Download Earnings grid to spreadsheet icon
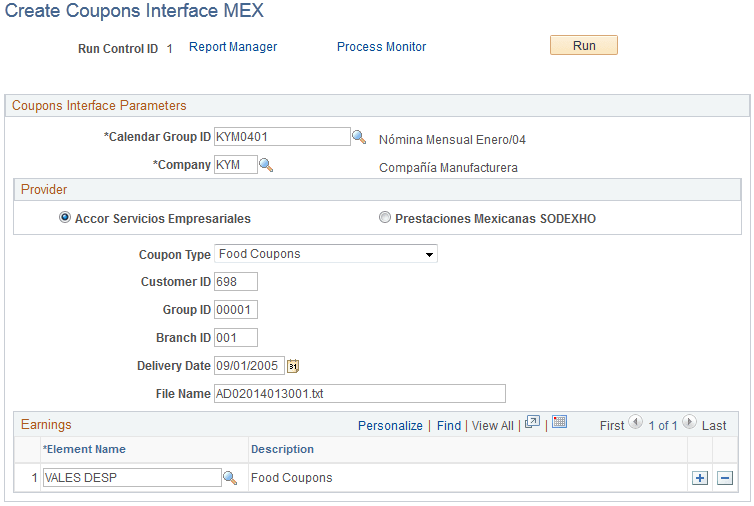Image resolution: width=754 pixels, height=506 pixels. (x=560, y=423)
